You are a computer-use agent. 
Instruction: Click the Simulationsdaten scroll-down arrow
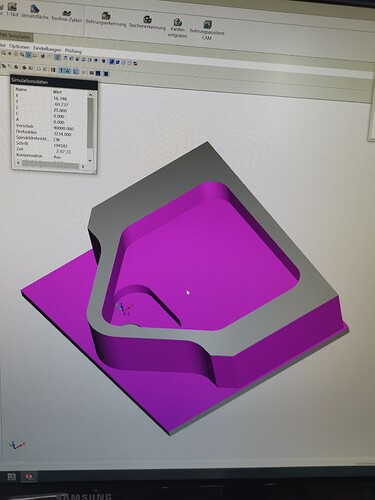pyautogui.click(x=90, y=161)
